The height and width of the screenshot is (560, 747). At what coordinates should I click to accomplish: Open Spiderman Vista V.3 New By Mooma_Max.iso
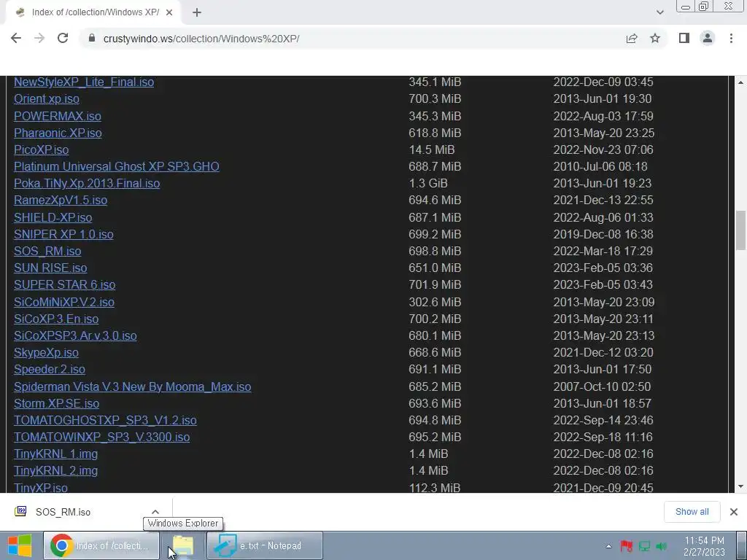pos(133,386)
